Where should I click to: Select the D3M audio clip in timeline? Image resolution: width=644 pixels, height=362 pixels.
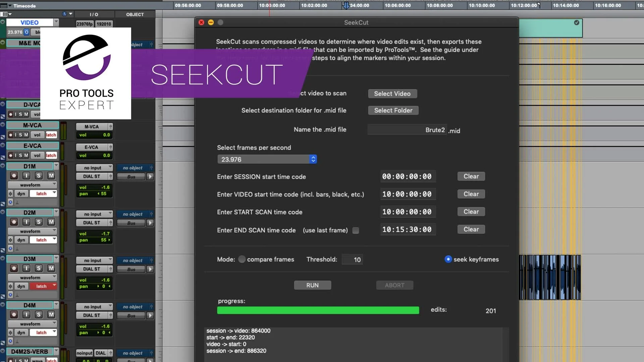(x=550, y=277)
